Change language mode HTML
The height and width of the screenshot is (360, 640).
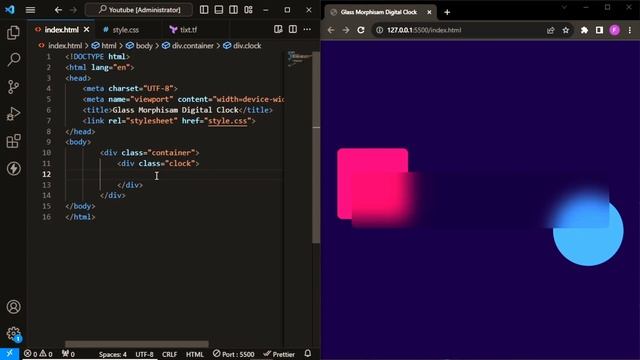pyautogui.click(x=195, y=354)
